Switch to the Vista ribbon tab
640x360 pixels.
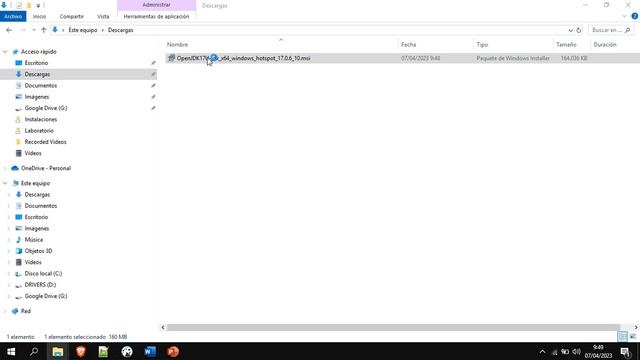point(103,16)
